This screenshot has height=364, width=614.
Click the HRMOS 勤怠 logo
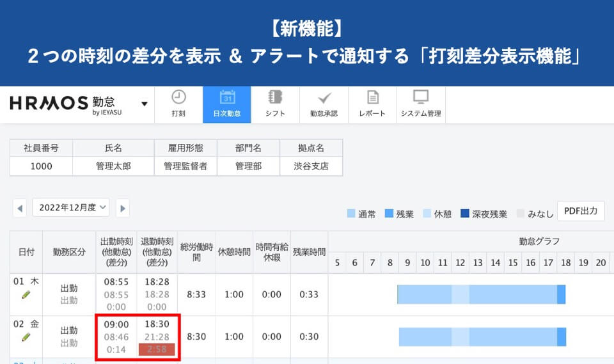point(66,105)
